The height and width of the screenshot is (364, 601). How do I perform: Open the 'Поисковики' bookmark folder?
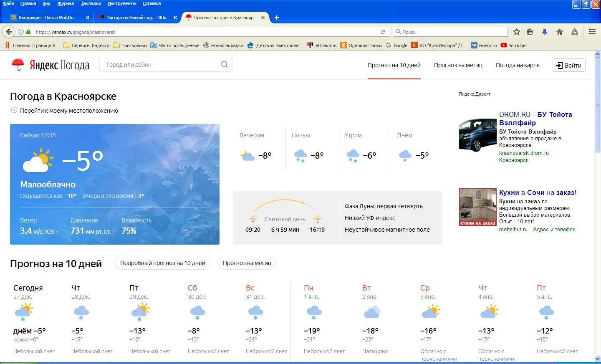pyautogui.click(x=130, y=45)
